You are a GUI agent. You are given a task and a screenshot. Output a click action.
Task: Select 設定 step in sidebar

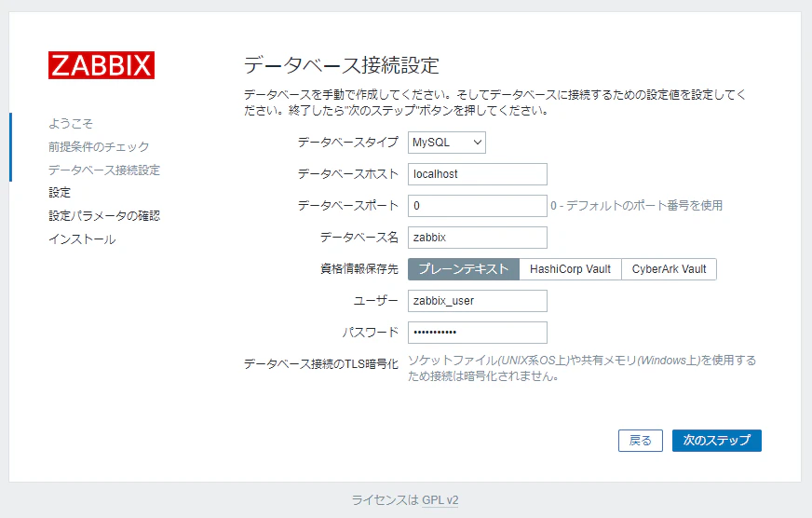[60, 193]
